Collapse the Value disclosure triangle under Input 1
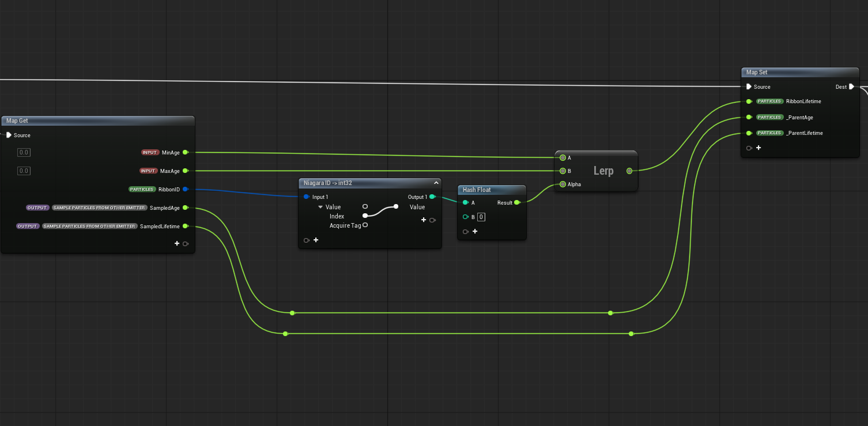This screenshot has width=868, height=426. [x=320, y=207]
